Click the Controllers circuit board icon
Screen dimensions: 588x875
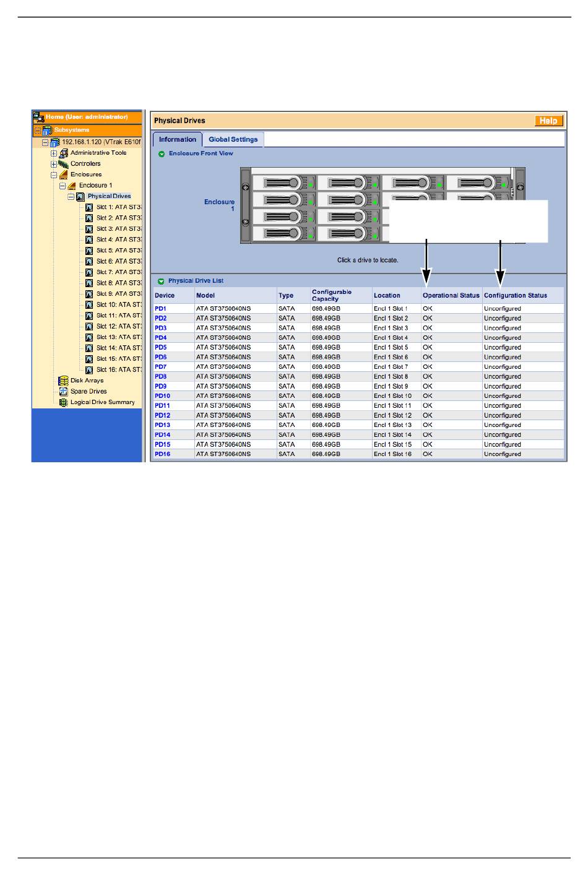[63, 164]
